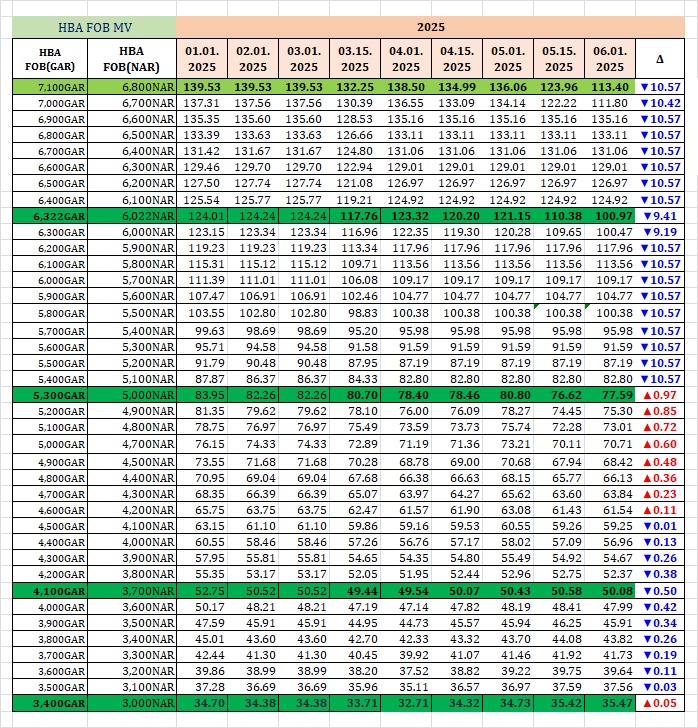Select the '▼0.01' delta cell
The image size is (698, 728).
click(660, 526)
